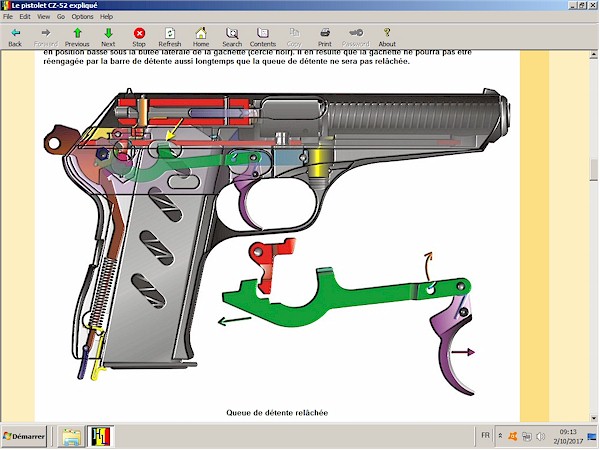Viewport: 600px width, 450px height.
Task: Select the HL application taskbar icon
Action: coord(101,436)
